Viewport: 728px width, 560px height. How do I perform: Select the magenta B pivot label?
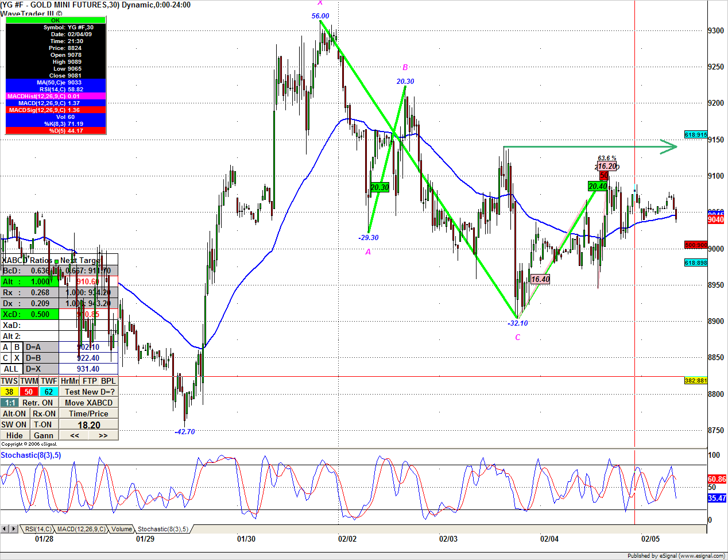(405, 67)
